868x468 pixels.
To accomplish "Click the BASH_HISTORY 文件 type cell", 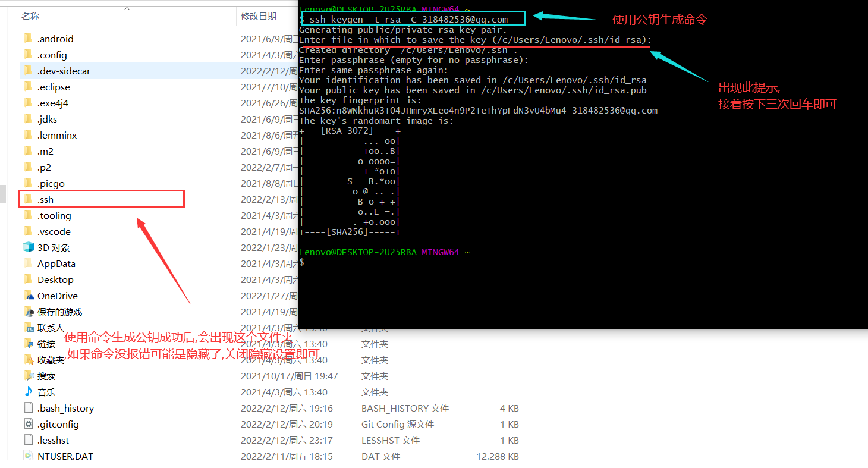I will [x=405, y=408].
